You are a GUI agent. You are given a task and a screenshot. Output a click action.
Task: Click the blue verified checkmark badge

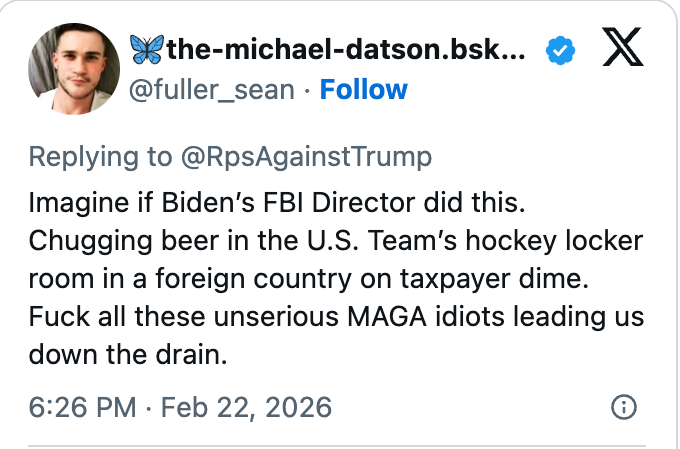pos(559,49)
